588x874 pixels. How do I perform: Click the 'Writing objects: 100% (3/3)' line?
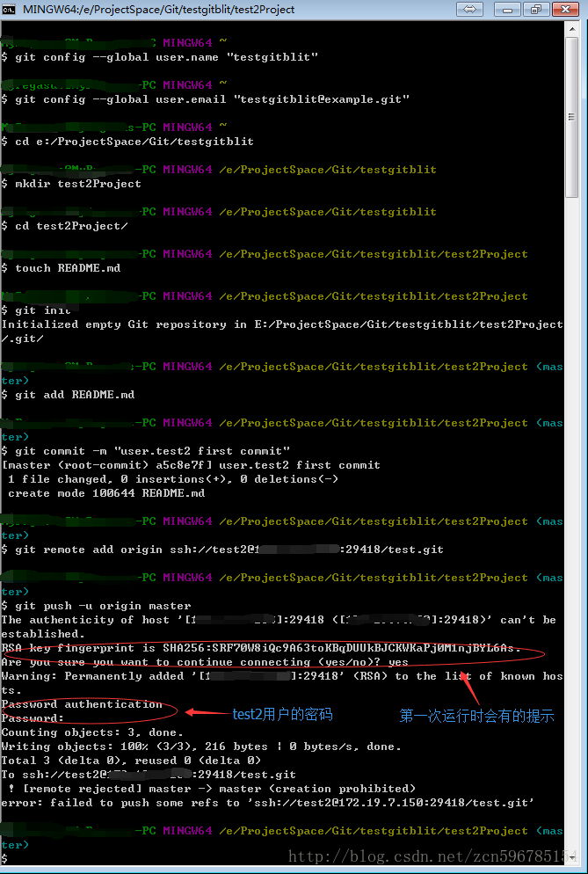click(x=200, y=747)
